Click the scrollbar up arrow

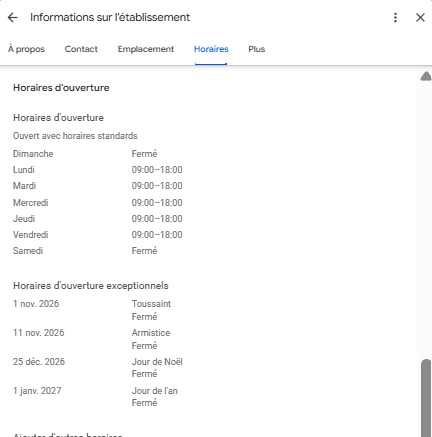(x=426, y=76)
